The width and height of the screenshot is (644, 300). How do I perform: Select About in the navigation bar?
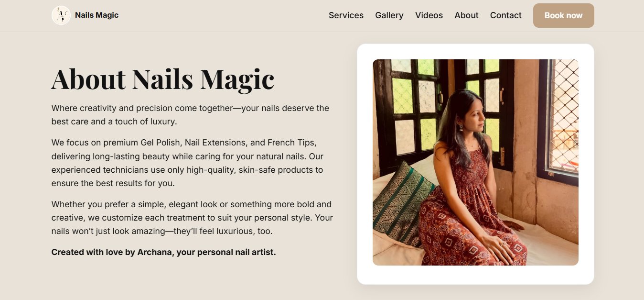[x=466, y=15]
